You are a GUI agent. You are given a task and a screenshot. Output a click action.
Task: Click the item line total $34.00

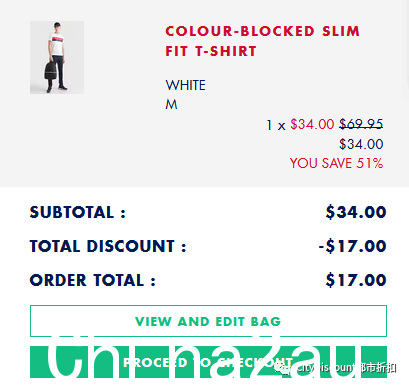pyautogui.click(x=361, y=144)
